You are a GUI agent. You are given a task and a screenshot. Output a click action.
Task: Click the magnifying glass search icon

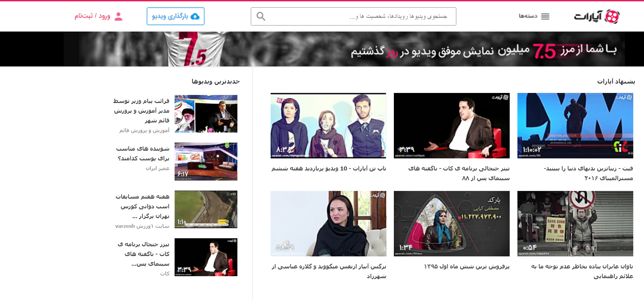[261, 16]
